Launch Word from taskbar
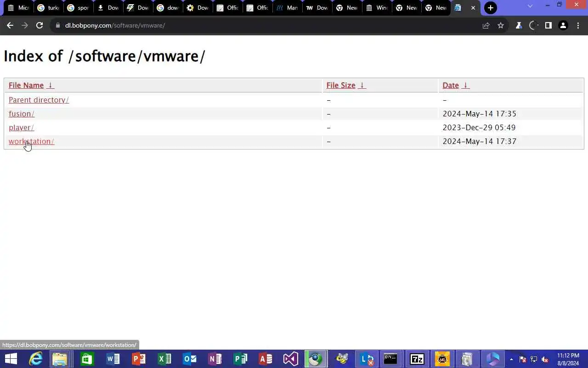This screenshot has width=588, height=368. (113, 359)
